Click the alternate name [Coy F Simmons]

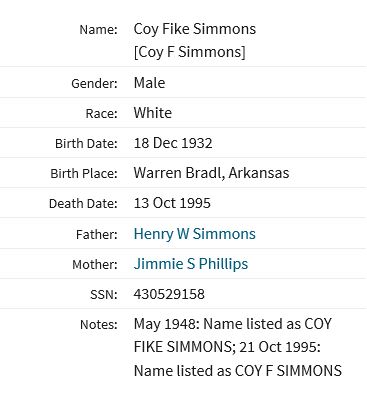189,52
